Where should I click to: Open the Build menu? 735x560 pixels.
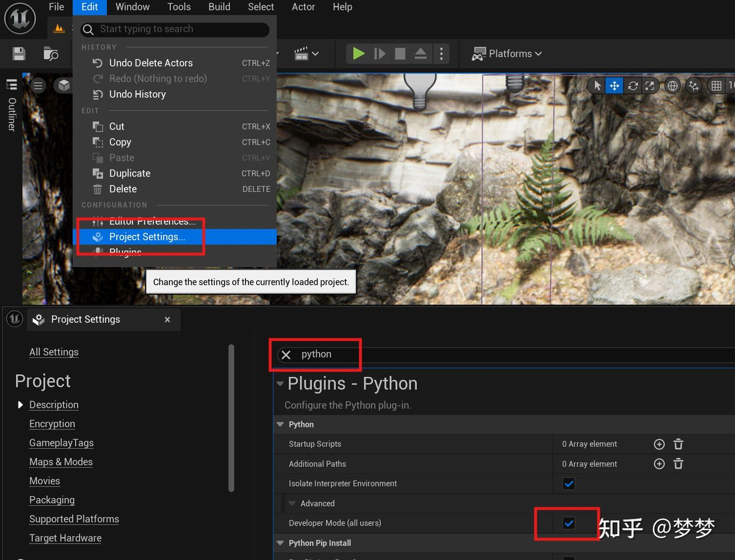[219, 7]
